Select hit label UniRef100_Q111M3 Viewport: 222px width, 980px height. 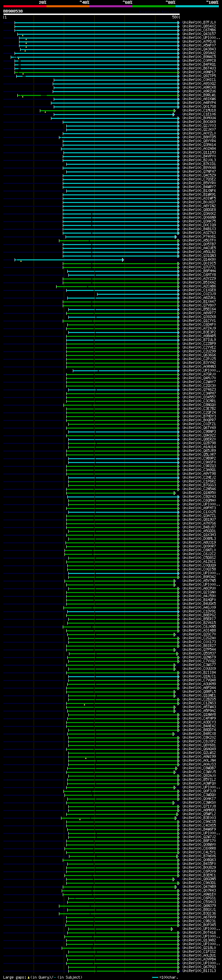click(199, 153)
